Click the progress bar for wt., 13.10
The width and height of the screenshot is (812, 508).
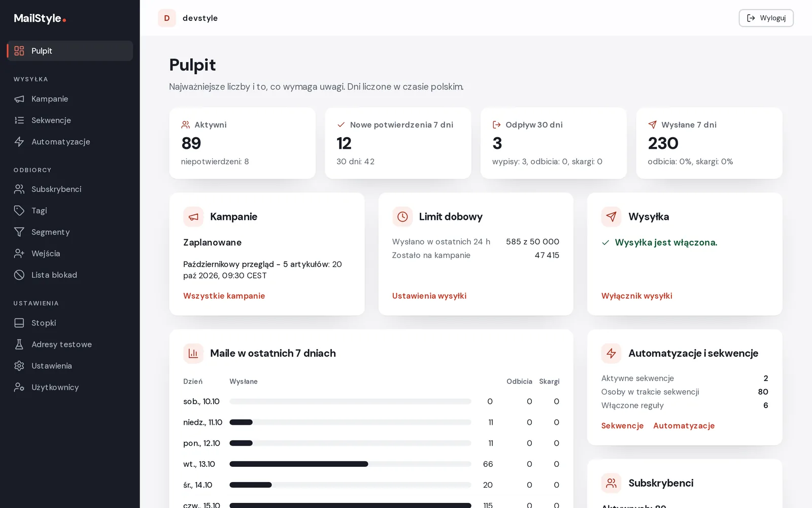(350, 464)
